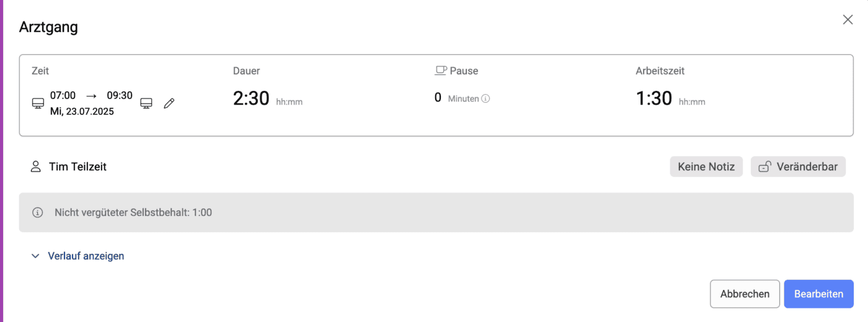Click the start time 07:00
Viewport: 868px width, 322px height.
tap(63, 95)
